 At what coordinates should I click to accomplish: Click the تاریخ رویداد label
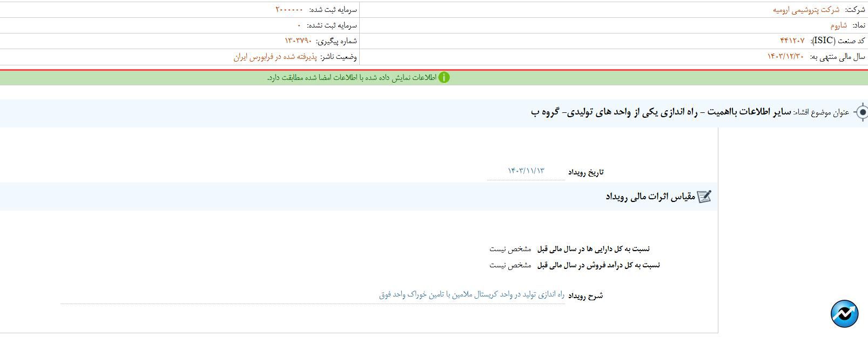pyautogui.click(x=586, y=172)
